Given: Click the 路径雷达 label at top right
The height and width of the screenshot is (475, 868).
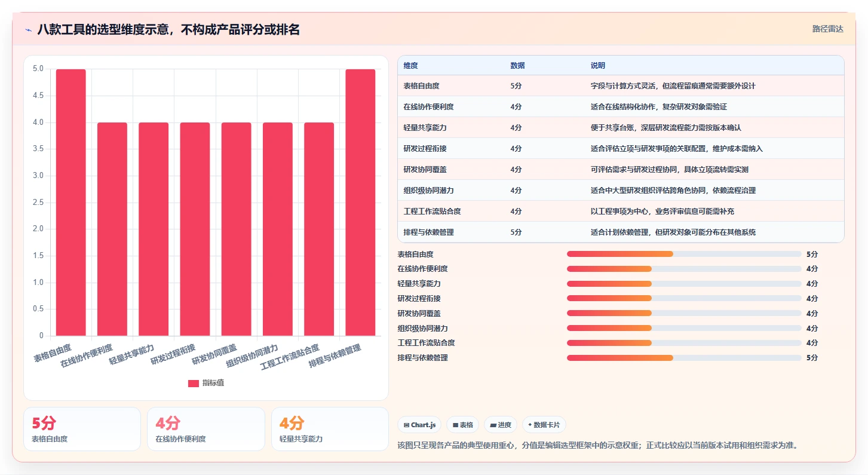Looking at the screenshot, I should tap(827, 29).
